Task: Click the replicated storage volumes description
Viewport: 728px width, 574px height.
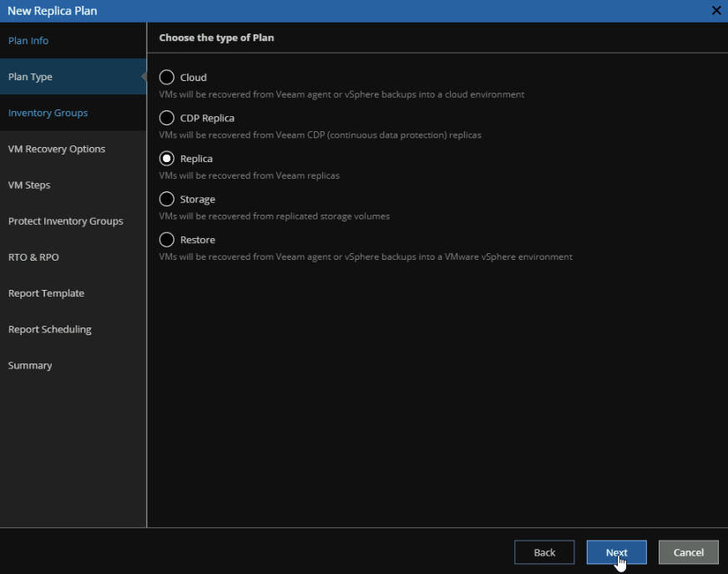Action: [x=275, y=216]
